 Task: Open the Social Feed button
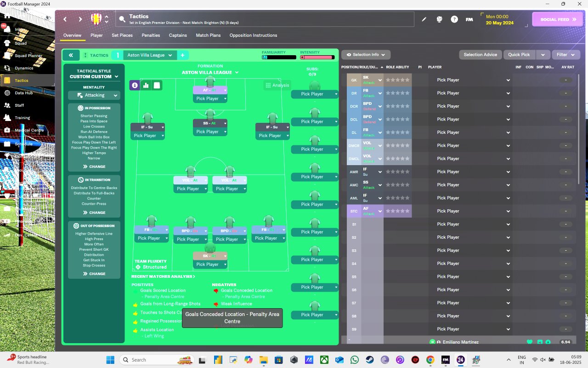point(557,19)
